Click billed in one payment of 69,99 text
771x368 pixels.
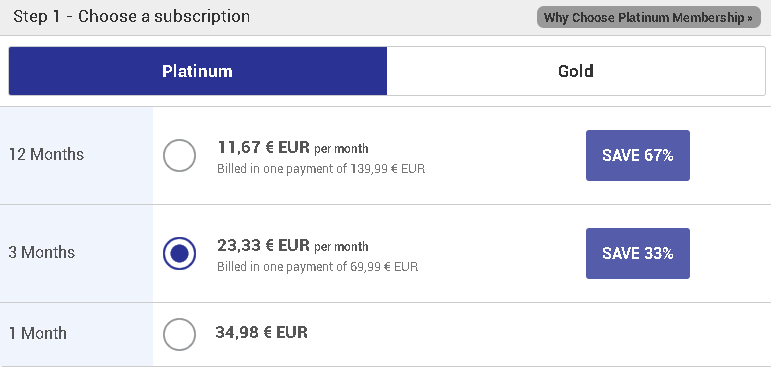point(318,267)
